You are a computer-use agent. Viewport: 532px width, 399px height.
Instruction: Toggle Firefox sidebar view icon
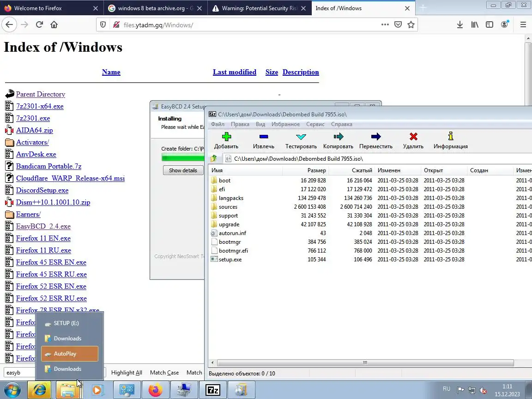click(x=489, y=24)
